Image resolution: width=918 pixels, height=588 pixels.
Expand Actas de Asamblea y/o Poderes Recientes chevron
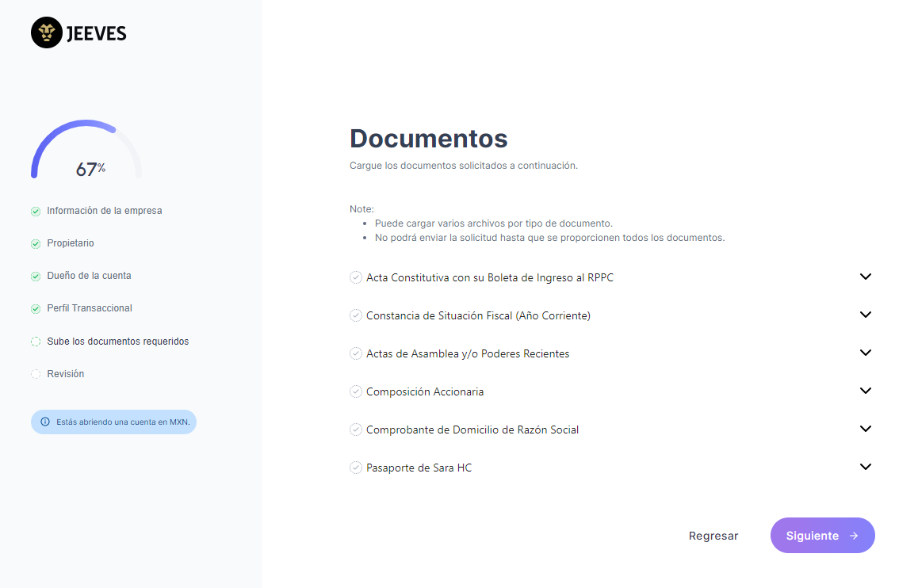(x=866, y=353)
